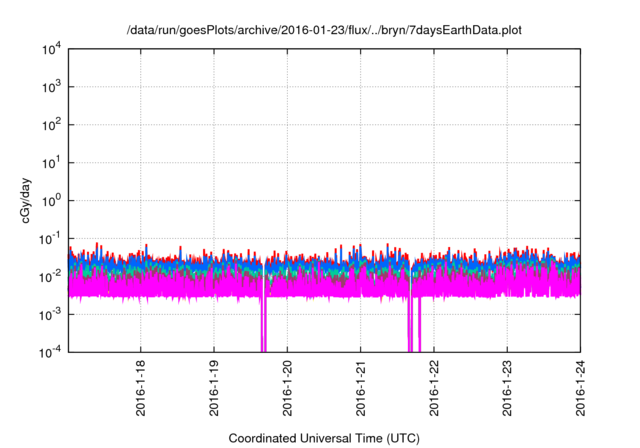Select the 2016-1-20 x-axis date label
This screenshot has width=640, height=448.
point(287,388)
